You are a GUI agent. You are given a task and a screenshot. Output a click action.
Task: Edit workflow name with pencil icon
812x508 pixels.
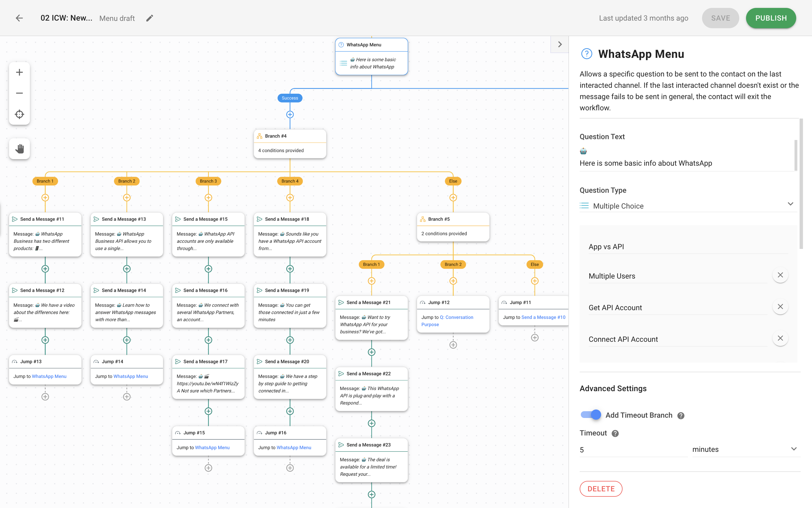(150, 18)
